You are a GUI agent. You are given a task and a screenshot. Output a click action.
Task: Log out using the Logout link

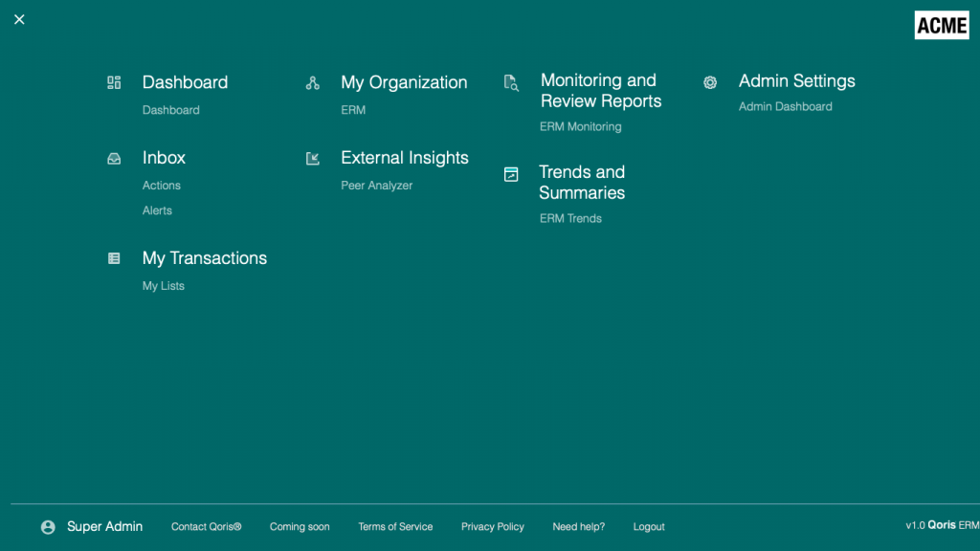pyautogui.click(x=649, y=527)
